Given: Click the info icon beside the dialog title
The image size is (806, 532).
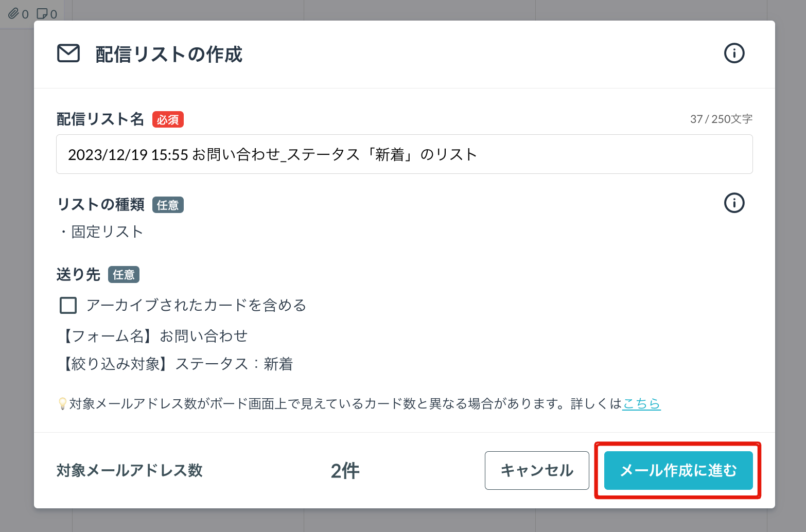Looking at the screenshot, I should pyautogui.click(x=734, y=53).
